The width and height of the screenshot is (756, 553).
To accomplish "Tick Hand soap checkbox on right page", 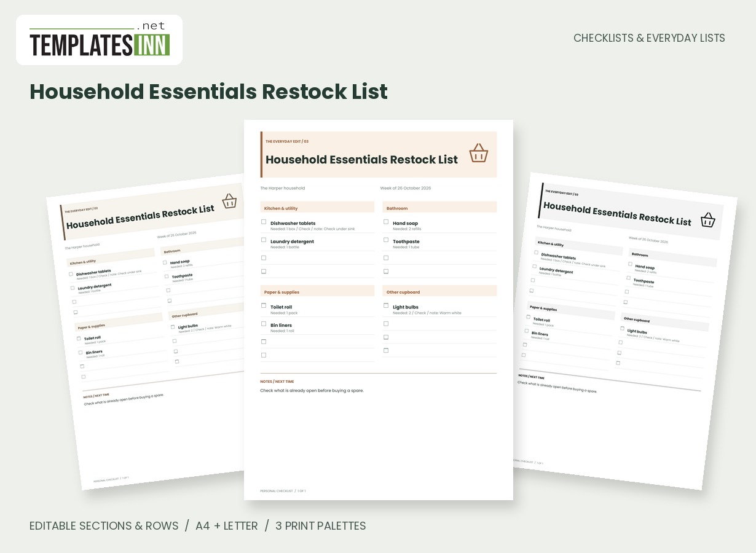I will 630,264.
